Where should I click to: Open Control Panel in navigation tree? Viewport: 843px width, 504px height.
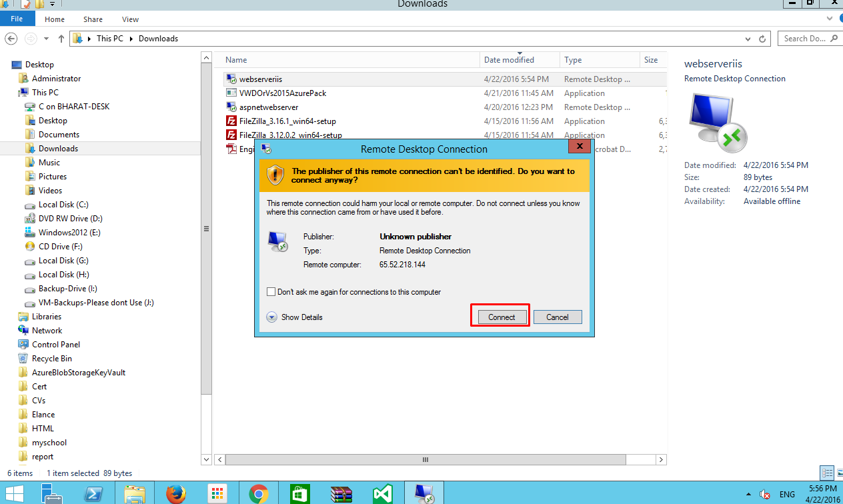point(55,345)
